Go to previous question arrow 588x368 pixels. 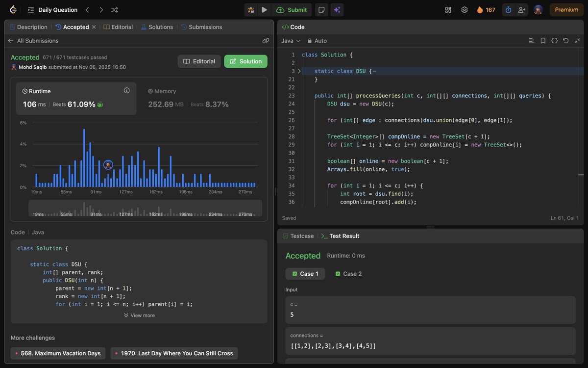pyautogui.click(x=87, y=10)
